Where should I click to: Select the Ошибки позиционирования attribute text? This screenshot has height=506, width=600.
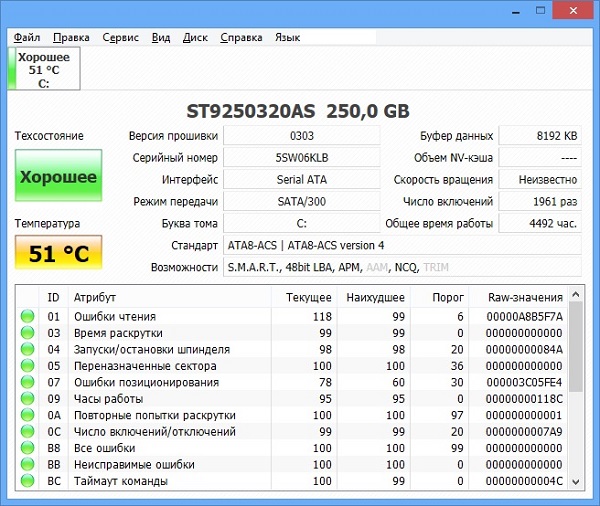click(146, 382)
